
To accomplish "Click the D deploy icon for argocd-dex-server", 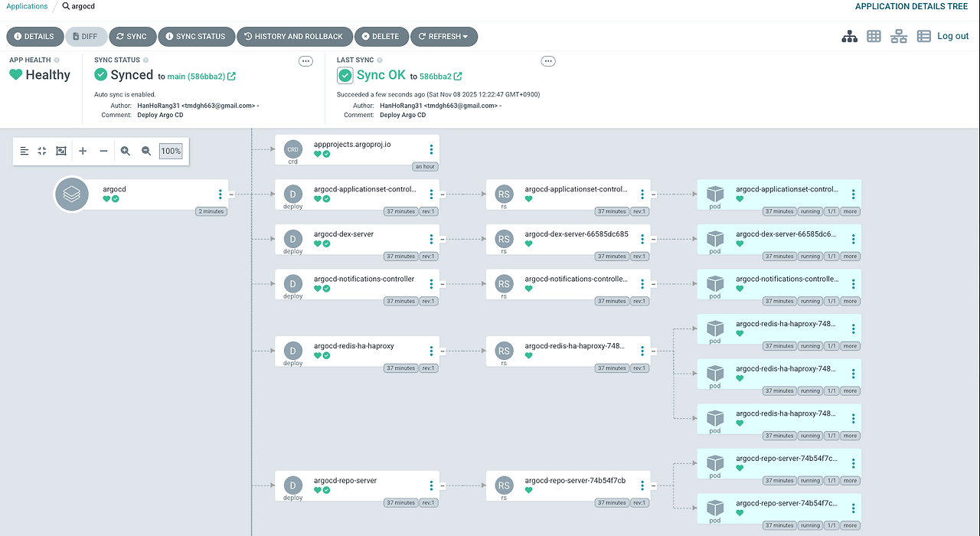I will point(292,239).
